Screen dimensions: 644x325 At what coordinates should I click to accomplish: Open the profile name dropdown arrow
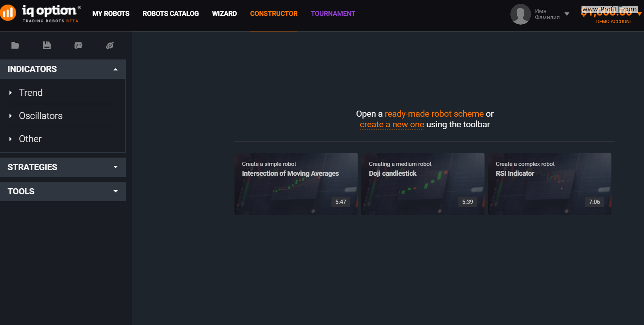[x=567, y=14]
